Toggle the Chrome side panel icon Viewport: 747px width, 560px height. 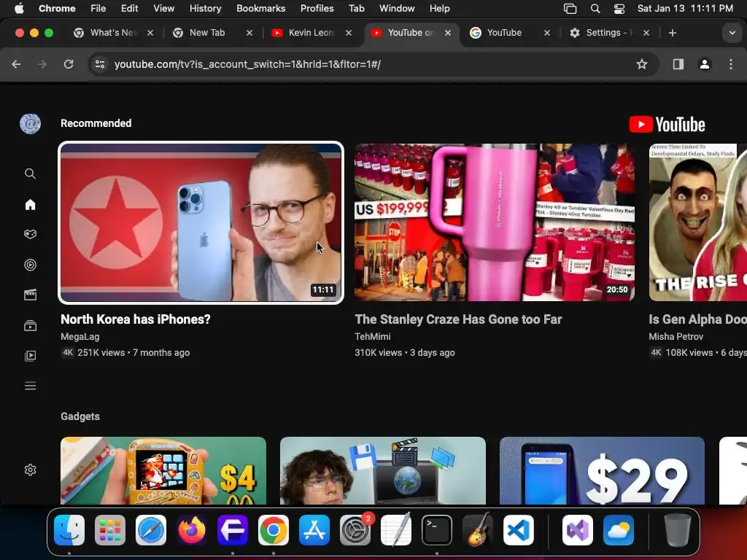[x=678, y=64]
